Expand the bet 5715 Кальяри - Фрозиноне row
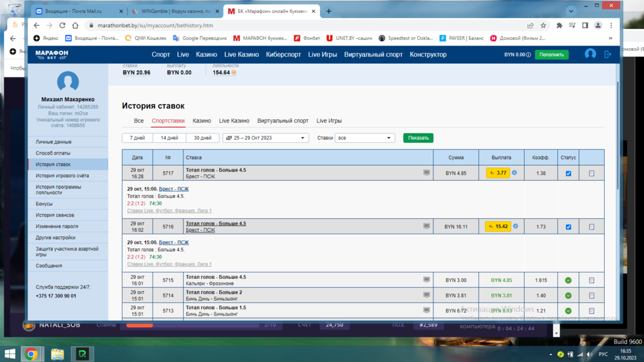The height and width of the screenshot is (362, 644). pos(216,278)
